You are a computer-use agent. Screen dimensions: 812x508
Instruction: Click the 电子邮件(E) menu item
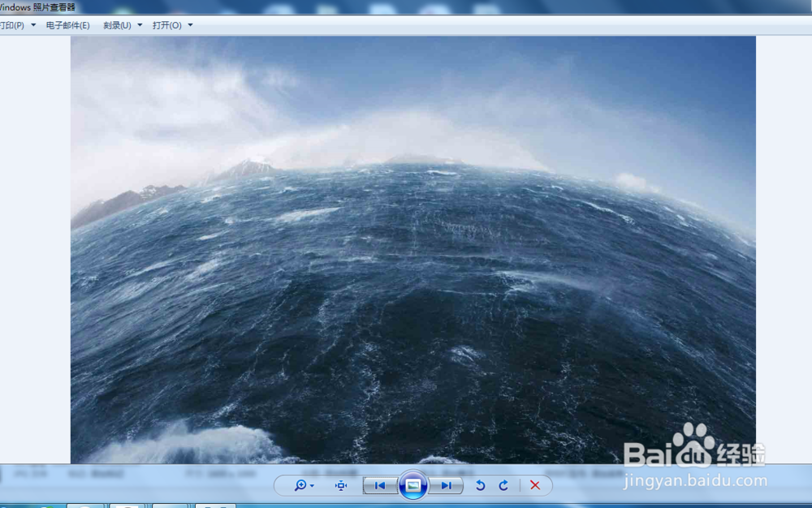coord(68,25)
